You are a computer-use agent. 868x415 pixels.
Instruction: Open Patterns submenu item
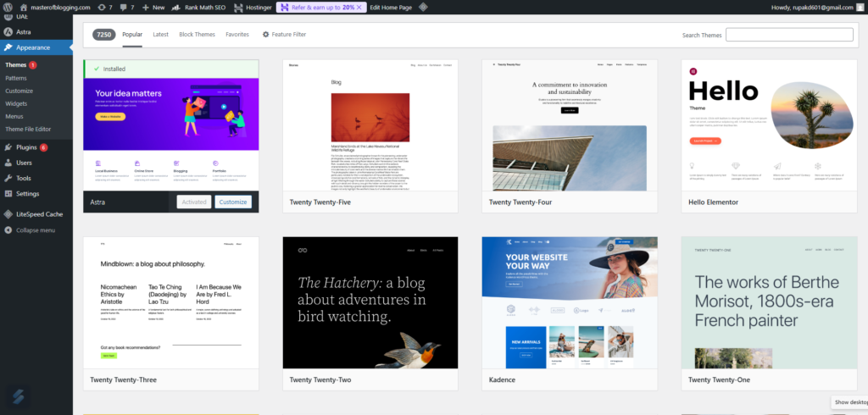[16, 78]
